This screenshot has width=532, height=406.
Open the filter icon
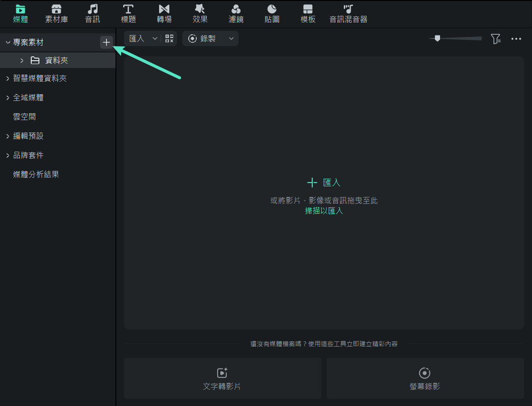(496, 39)
